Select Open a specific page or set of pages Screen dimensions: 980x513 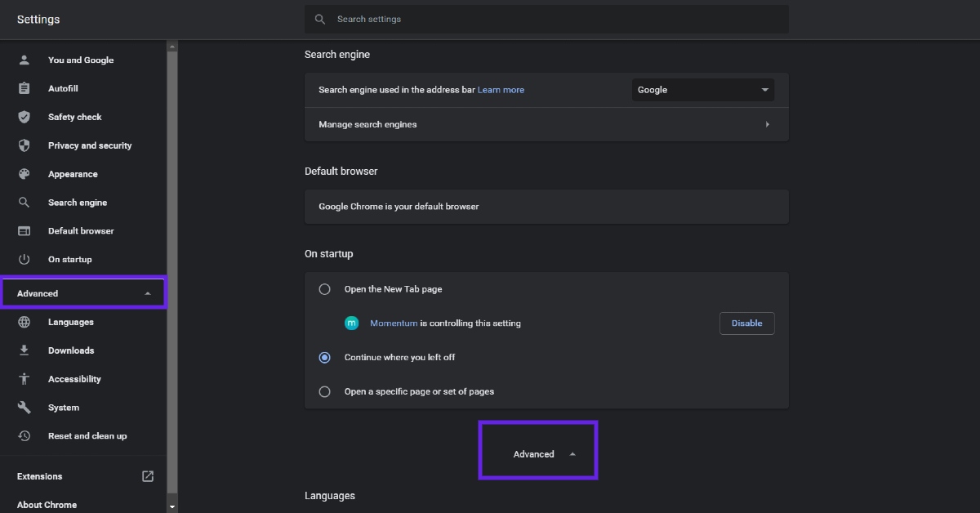click(324, 391)
